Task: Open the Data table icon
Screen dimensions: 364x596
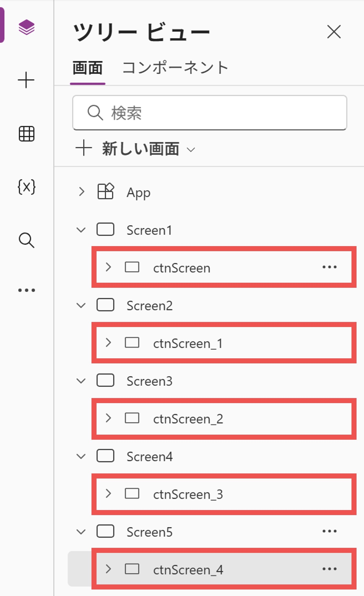Action: [26, 134]
